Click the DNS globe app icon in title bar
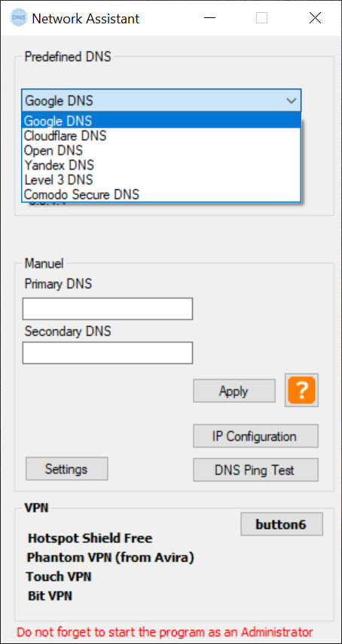 point(19,18)
